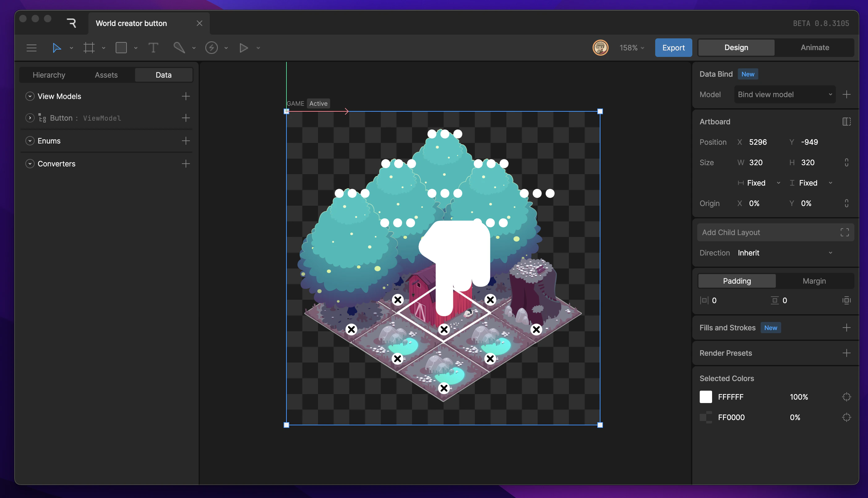Select the Rectangle shape tool
The height and width of the screenshot is (498, 868).
pyautogui.click(x=121, y=48)
